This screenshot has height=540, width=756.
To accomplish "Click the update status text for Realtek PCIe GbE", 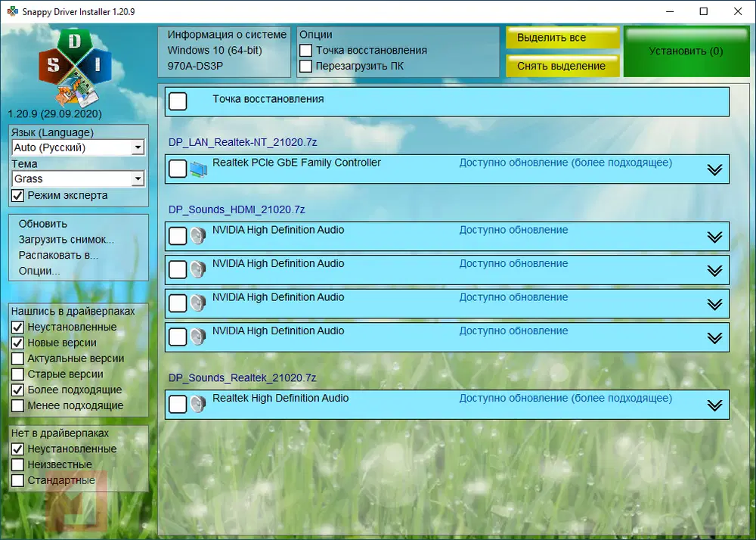I will click(565, 163).
